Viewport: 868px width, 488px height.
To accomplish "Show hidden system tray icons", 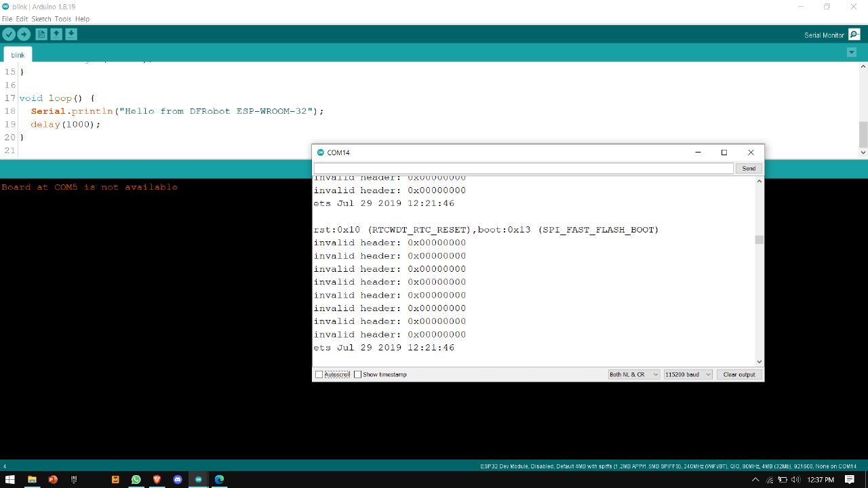I will pos(755,480).
